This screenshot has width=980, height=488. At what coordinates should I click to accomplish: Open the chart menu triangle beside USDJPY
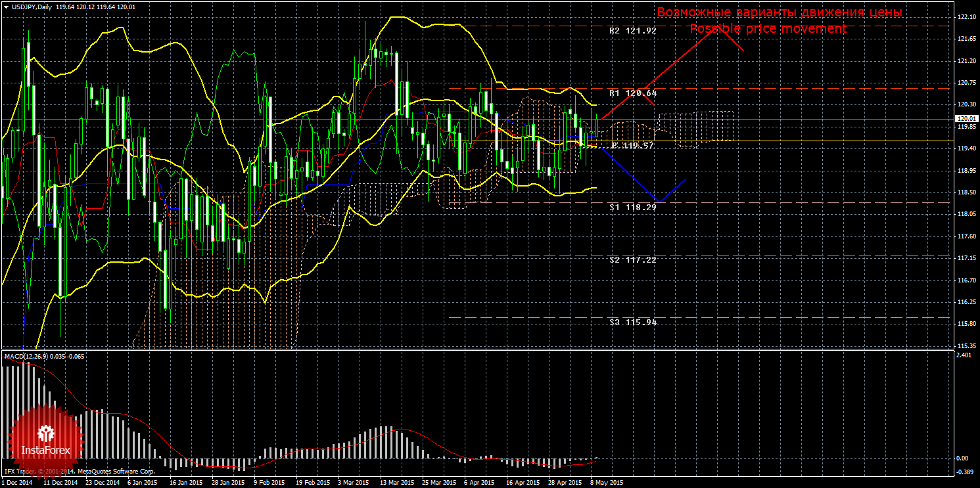pyautogui.click(x=5, y=7)
